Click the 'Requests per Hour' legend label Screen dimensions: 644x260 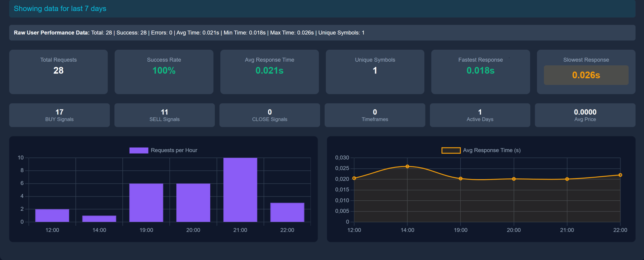click(174, 150)
